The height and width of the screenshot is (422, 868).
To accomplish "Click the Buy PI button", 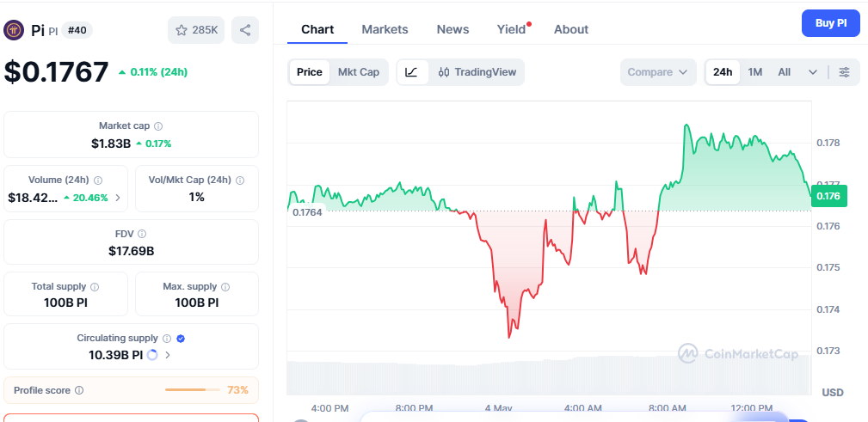I will [831, 23].
